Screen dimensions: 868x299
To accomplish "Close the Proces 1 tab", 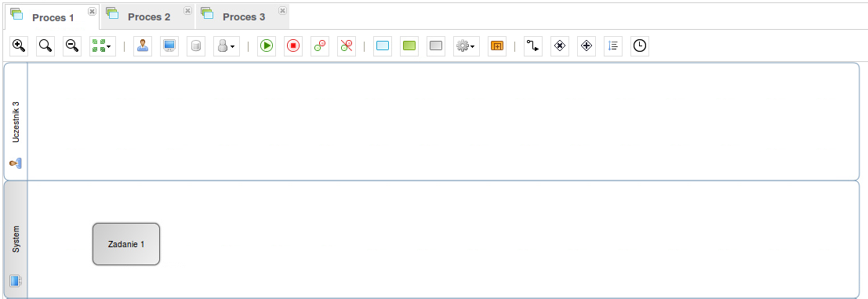I will [x=92, y=11].
